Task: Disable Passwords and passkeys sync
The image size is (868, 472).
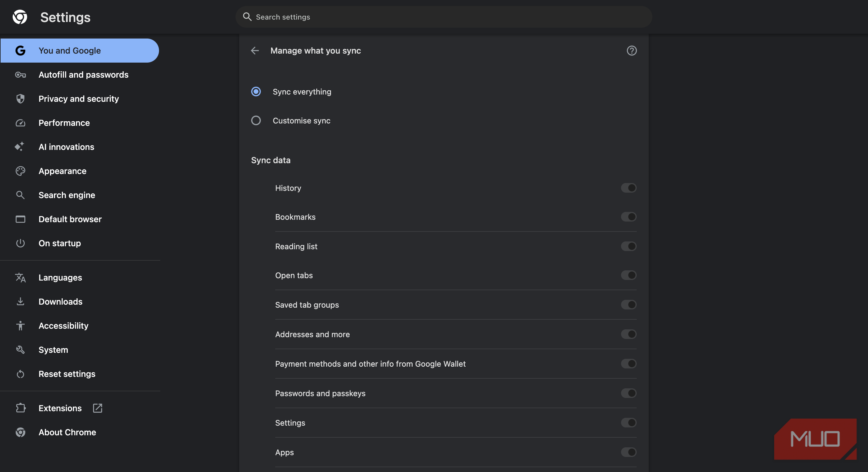Action: (x=629, y=393)
